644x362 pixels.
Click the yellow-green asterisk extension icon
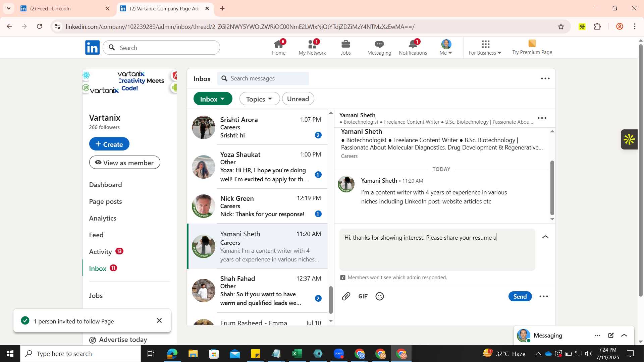tap(582, 26)
